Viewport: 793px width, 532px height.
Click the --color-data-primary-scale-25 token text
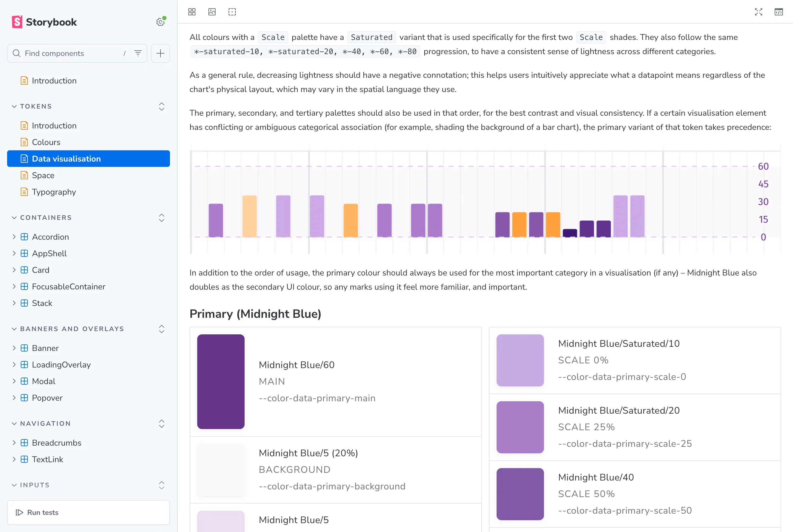(625, 444)
